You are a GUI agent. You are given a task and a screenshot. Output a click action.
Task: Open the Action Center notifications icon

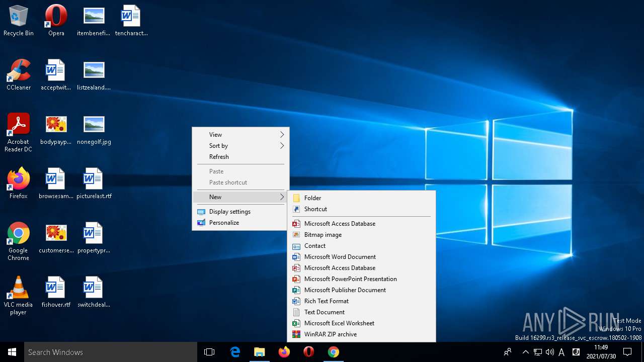click(627, 352)
